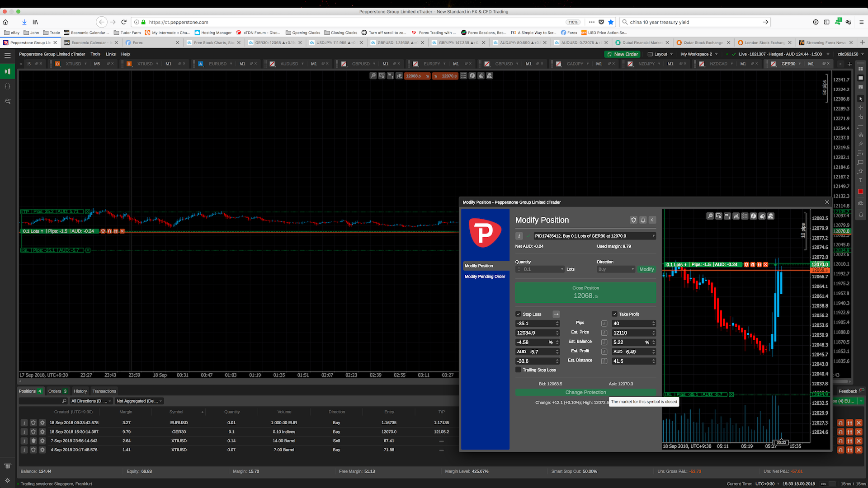Click the green Modify button
The height and width of the screenshot is (488, 868).
click(x=646, y=269)
